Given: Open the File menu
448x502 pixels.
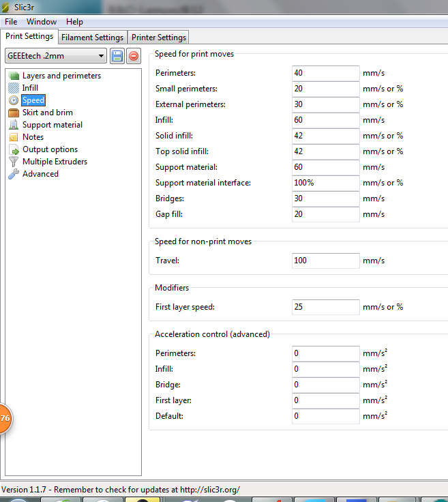Looking at the screenshot, I should click(x=11, y=22).
